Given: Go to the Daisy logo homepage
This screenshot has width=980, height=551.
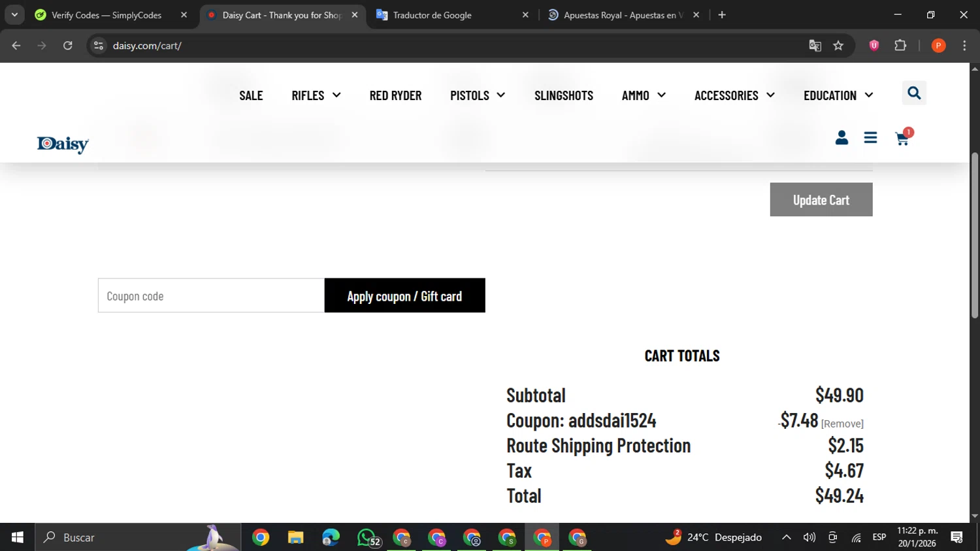Looking at the screenshot, I should [63, 144].
